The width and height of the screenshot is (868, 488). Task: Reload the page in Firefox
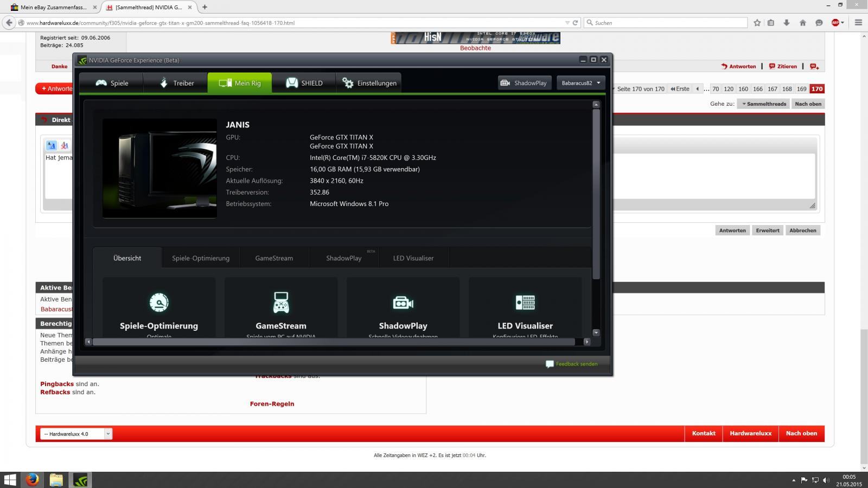tap(575, 23)
